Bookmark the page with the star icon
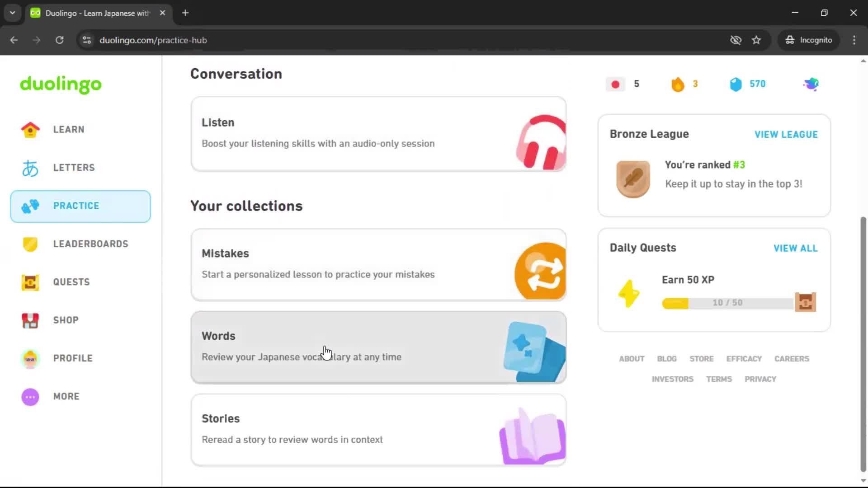This screenshot has width=868, height=488. 756,40
